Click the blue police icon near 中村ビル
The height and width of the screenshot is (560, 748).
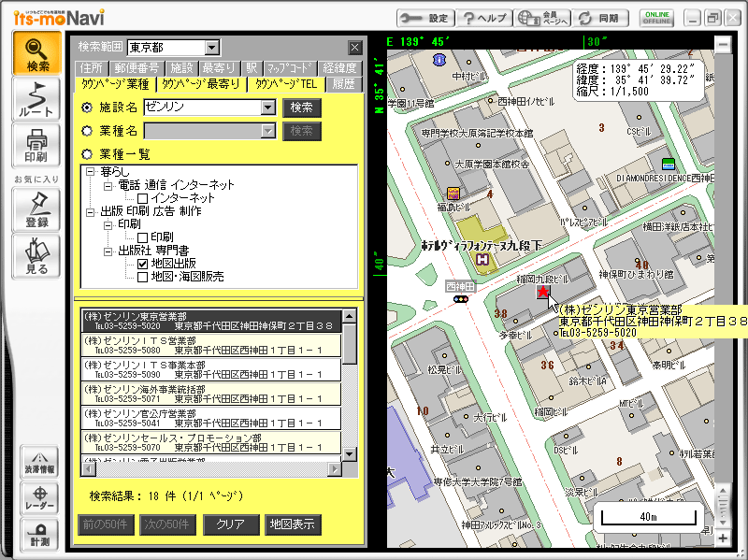[x=439, y=60]
